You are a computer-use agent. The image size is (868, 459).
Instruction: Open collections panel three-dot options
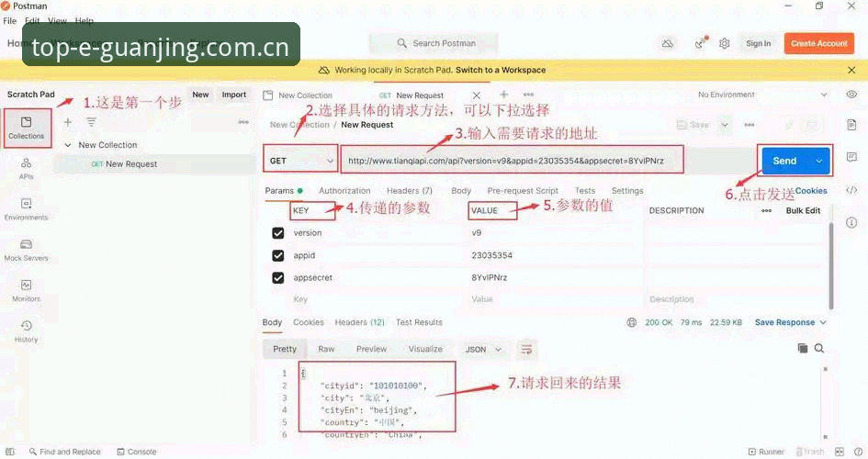pos(243,122)
